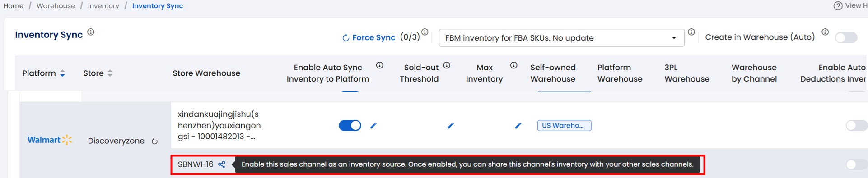Edit the Max Inventory value
Image resolution: width=868 pixels, height=178 pixels.
[518, 125]
